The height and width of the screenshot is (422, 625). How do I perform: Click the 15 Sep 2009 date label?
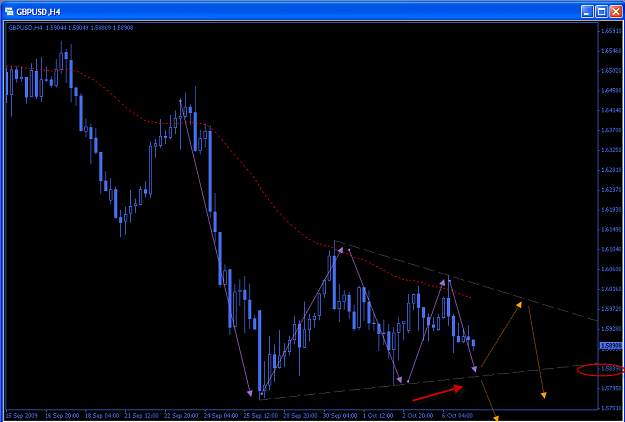[x=22, y=415]
